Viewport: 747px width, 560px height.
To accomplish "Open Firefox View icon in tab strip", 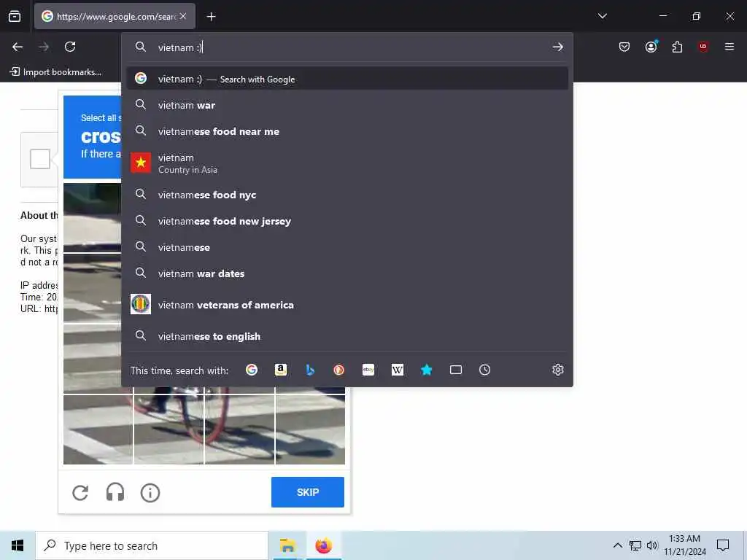I will 15,16.
